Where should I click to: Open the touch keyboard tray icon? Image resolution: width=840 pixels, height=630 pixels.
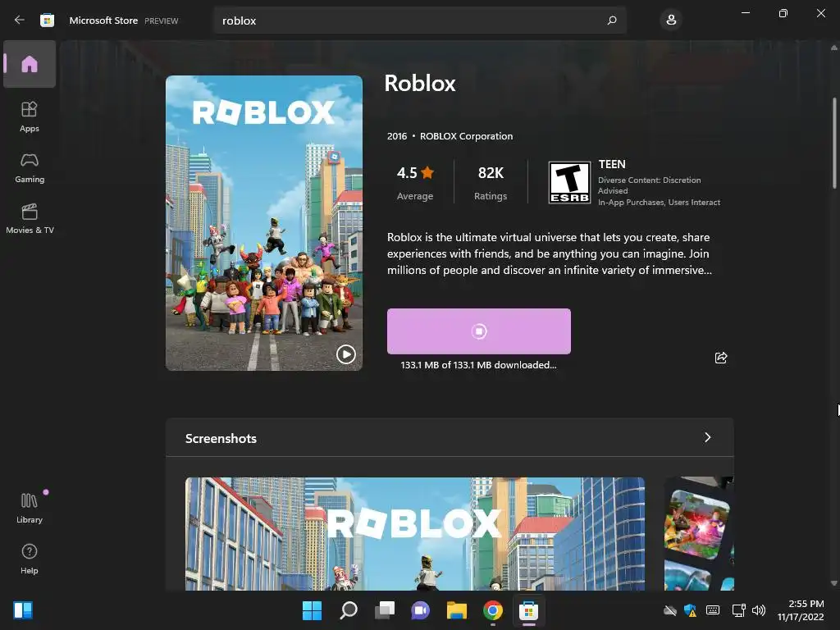click(713, 610)
